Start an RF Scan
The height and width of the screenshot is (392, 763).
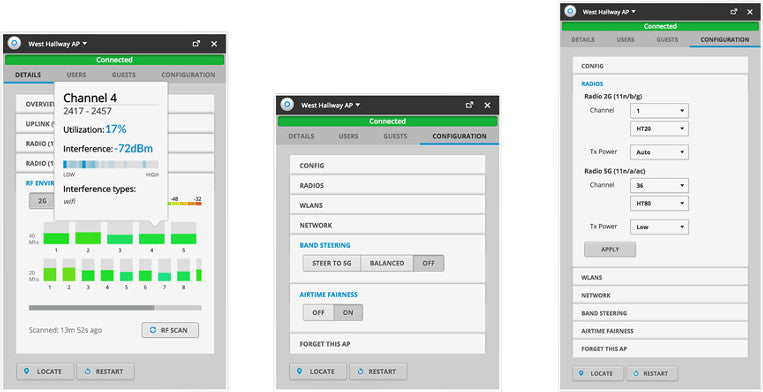point(170,330)
